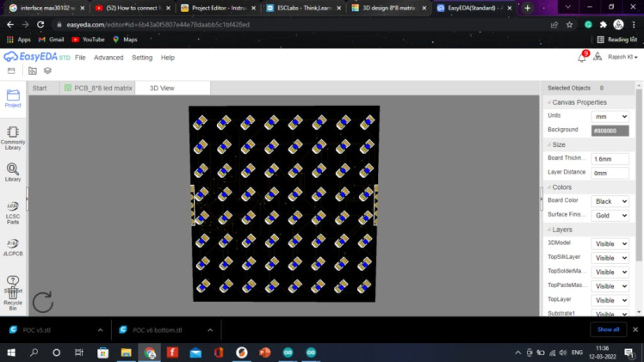Click the circular reload icon on canvas
This screenshot has width=644, height=362.
pos(43,302)
